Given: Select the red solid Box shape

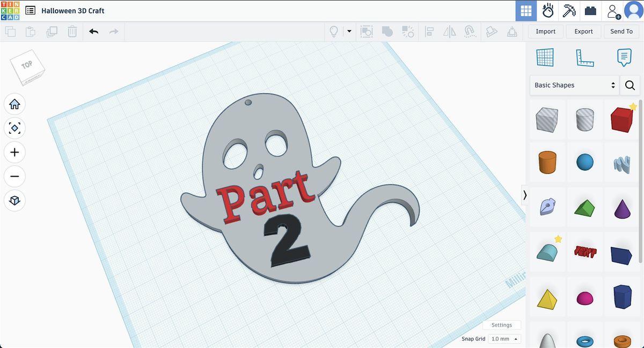Looking at the screenshot, I should tap(623, 119).
